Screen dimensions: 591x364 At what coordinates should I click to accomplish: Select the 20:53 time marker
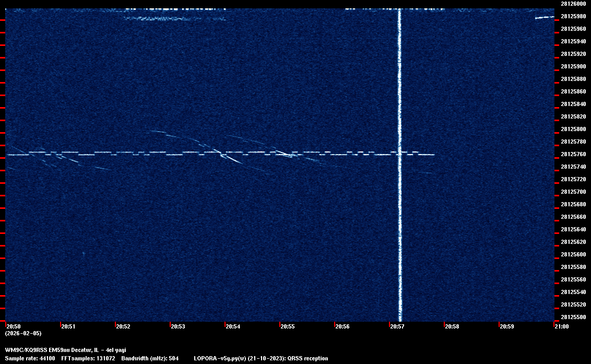click(178, 326)
